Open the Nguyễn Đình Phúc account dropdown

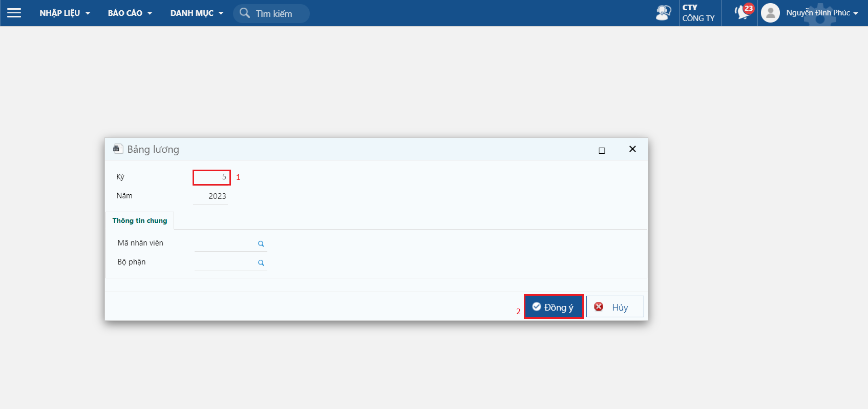coord(821,13)
